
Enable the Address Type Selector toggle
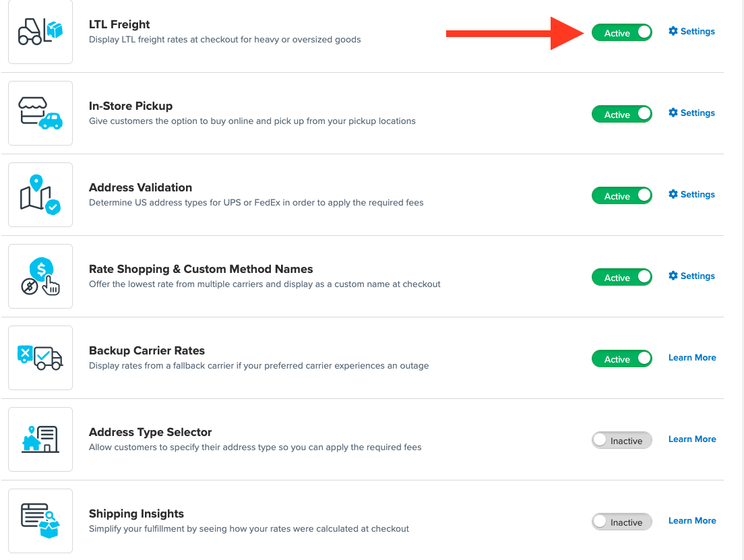click(x=621, y=441)
